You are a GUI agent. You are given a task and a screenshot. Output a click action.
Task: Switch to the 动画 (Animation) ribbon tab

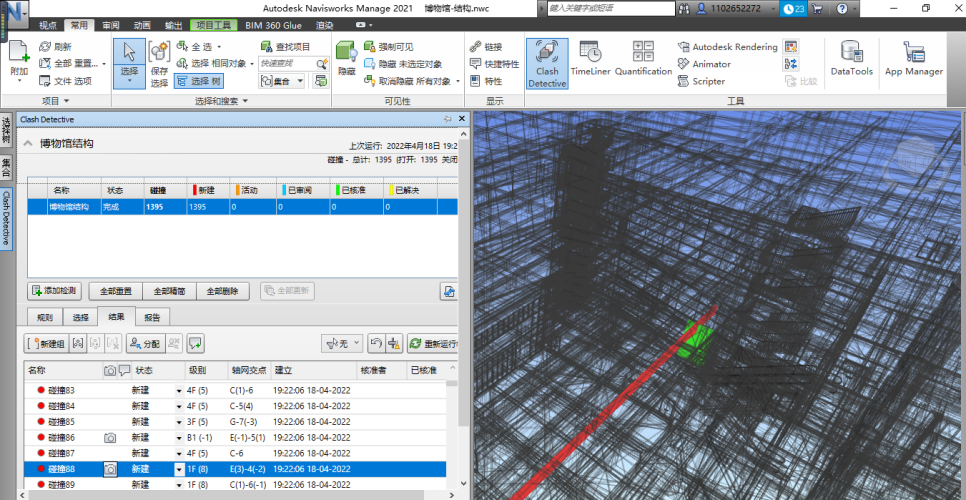point(142,25)
